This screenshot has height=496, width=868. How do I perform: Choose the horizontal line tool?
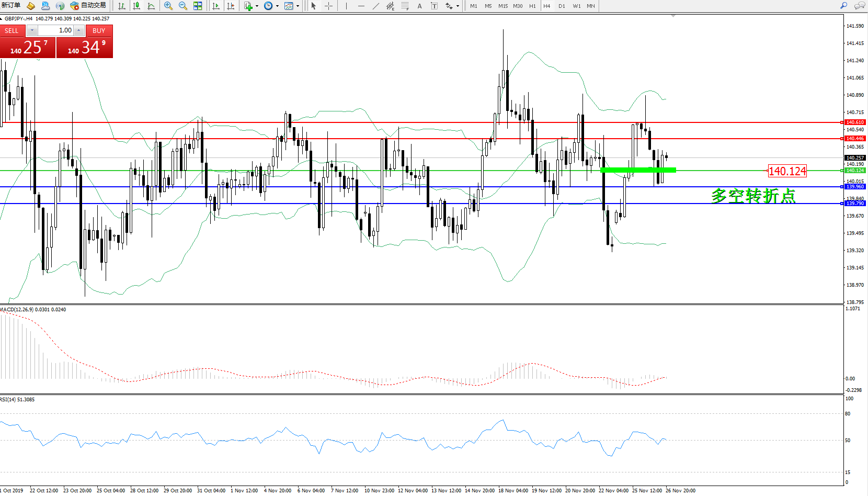pos(361,6)
